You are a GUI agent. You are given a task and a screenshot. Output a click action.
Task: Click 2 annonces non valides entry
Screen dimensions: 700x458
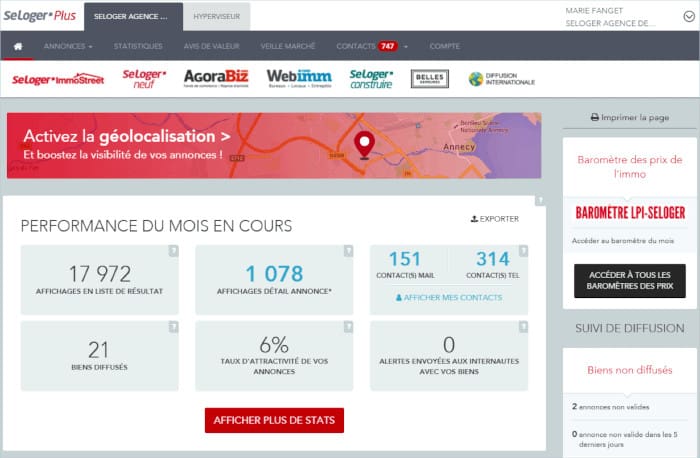pos(610,407)
